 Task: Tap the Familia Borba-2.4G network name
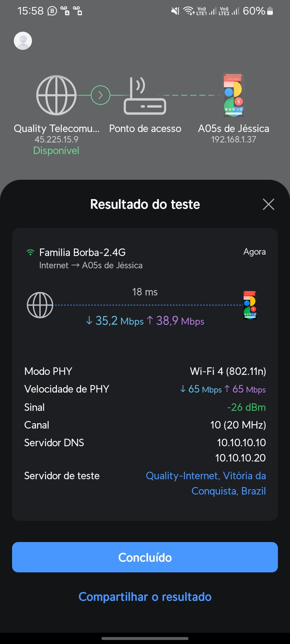[82, 253]
